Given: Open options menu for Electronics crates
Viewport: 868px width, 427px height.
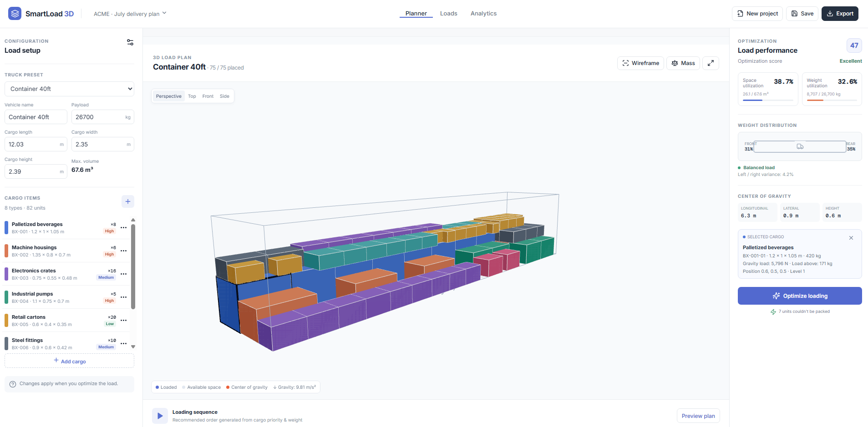Looking at the screenshot, I should point(124,274).
